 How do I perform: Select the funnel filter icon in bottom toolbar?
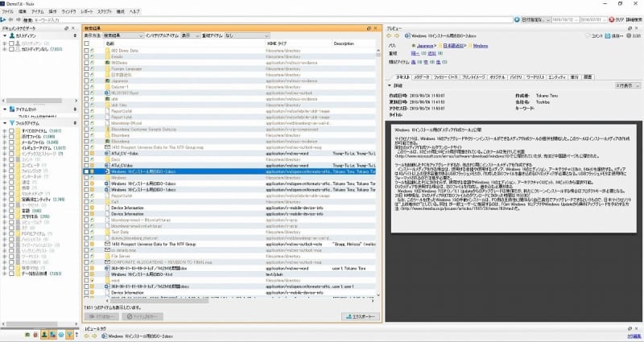(x=70, y=335)
